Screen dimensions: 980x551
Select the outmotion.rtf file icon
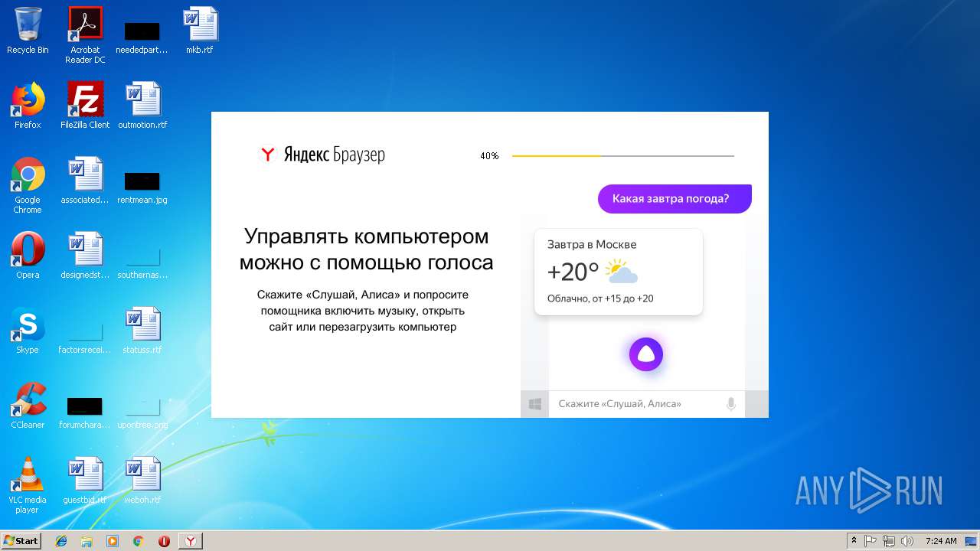click(x=142, y=106)
